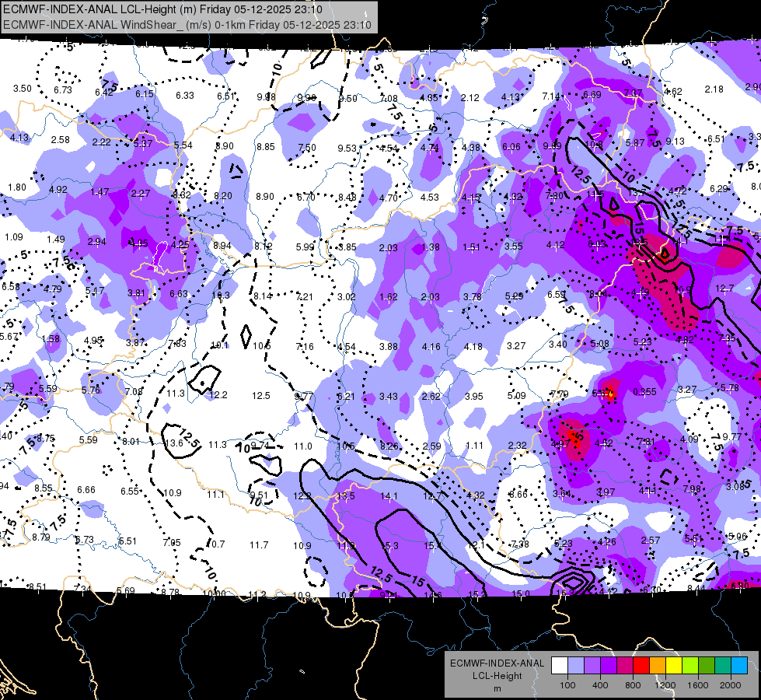Viewport: 761px width, 700px height.
Task: Click the grid value '7.21'
Action: [304, 297]
